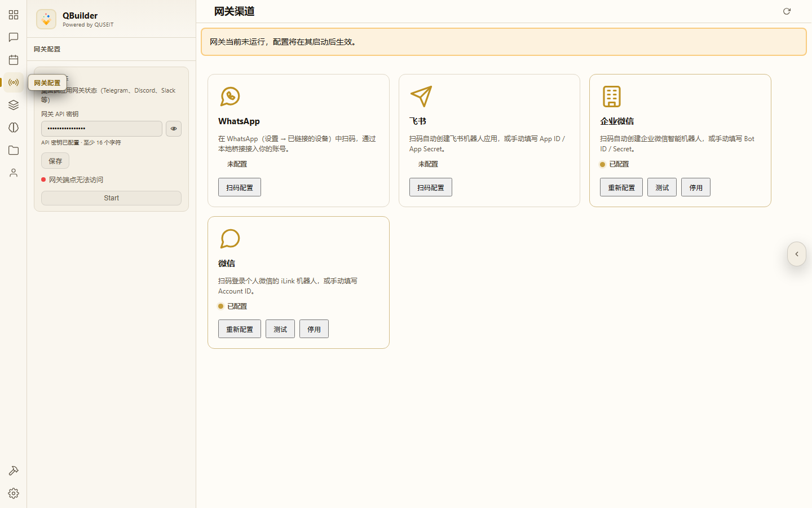The width and height of the screenshot is (812, 508).
Task: Click the 网关 API 密钥 password field
Action: 101,129
